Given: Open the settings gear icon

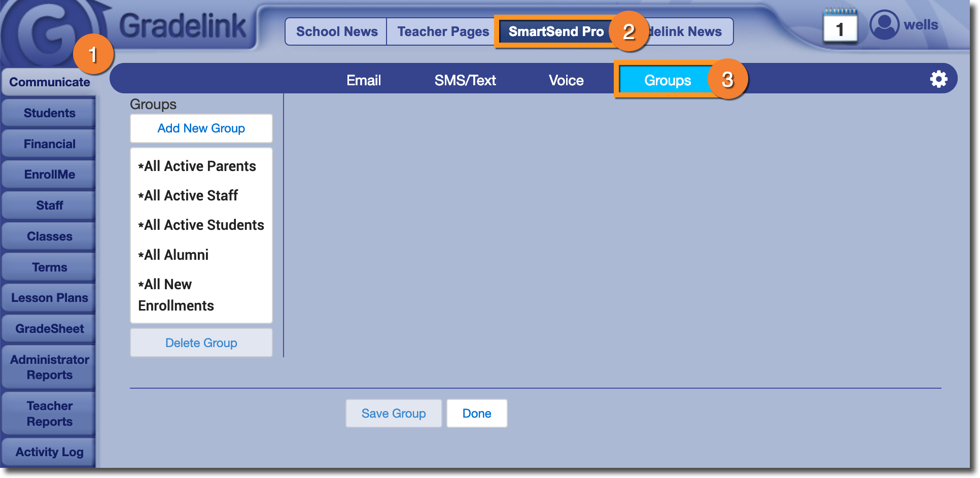Looking at the screenshot, I should click(938, 79).
